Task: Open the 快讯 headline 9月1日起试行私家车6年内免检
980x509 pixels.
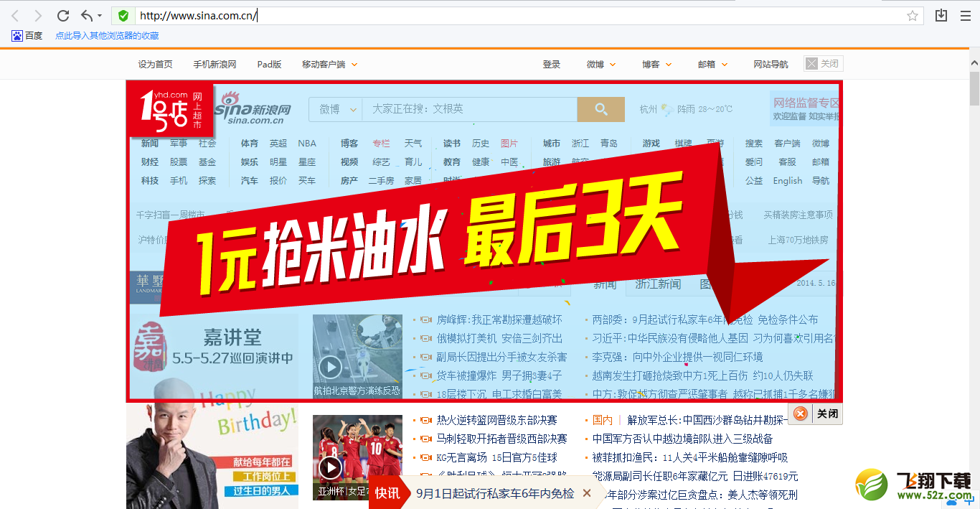Action: 495,493
